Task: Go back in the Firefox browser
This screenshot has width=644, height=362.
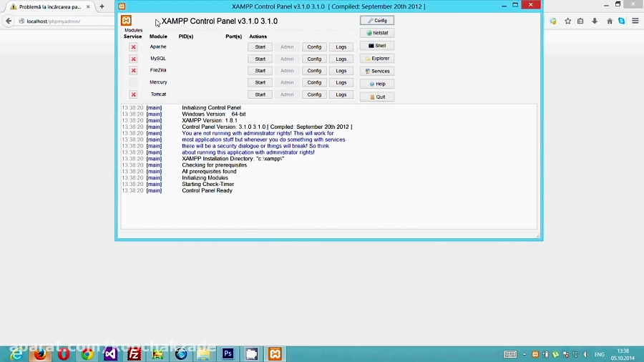Action: point(9,21)
